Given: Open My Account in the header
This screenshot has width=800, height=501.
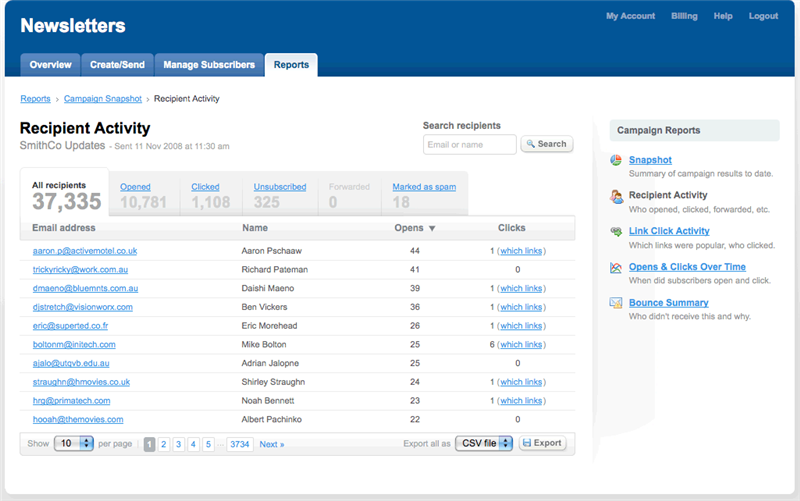Looking at the screenshot, I should 630,16.
